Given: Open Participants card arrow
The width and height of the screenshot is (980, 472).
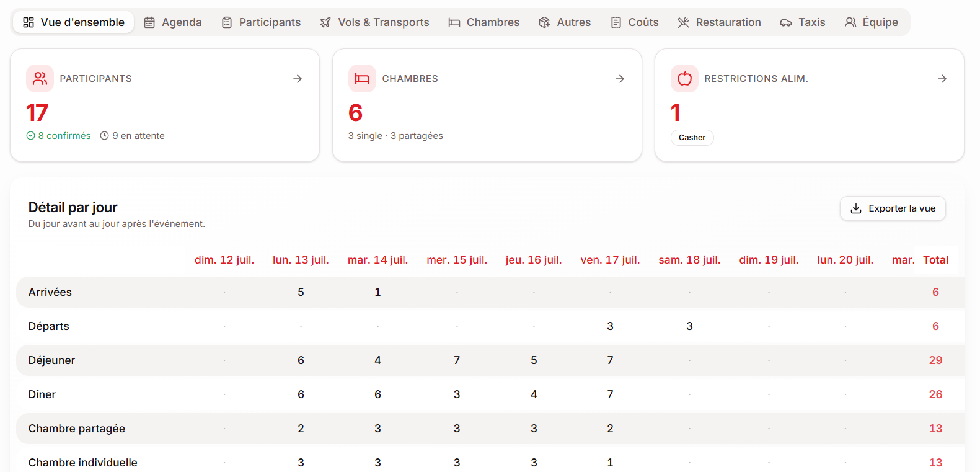Looking at the screenshot, I should coord(298,79).
